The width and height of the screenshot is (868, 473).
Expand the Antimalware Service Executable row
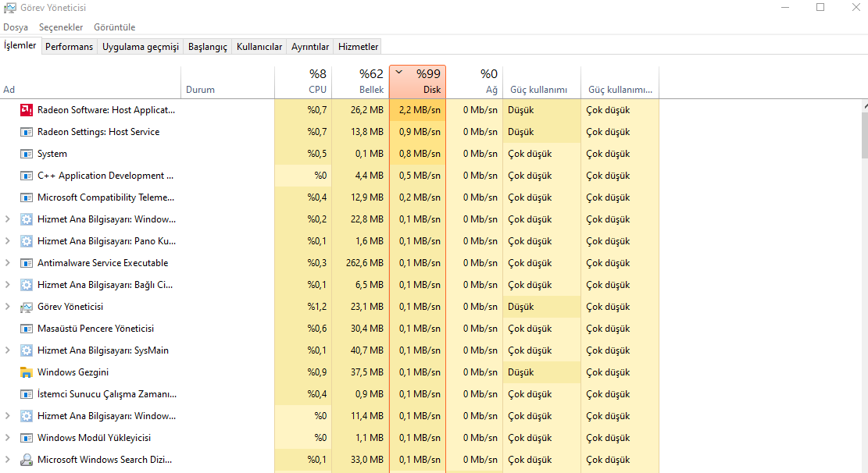(x=8, y=263)
